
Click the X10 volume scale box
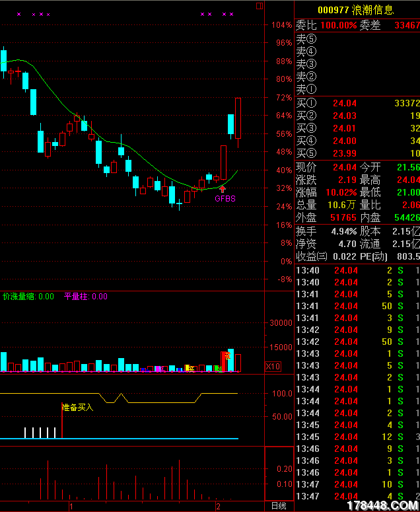click(273, 366)
